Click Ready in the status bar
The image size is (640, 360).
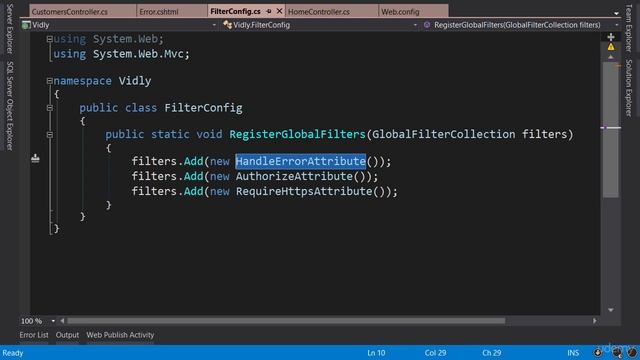pos(13,353)
